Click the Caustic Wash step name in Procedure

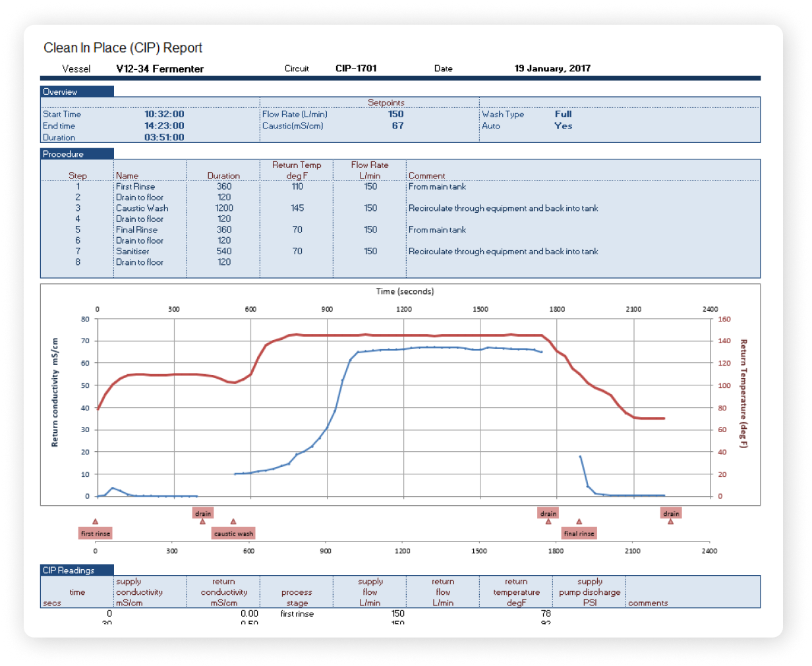(x=142, y=208)
